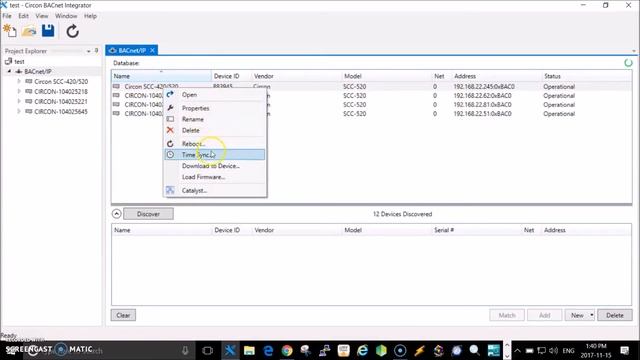Expand Circon SCC-420/520 tree node
Image resolution: width=640 pixels, height=360 pixels.
[19, 81]
